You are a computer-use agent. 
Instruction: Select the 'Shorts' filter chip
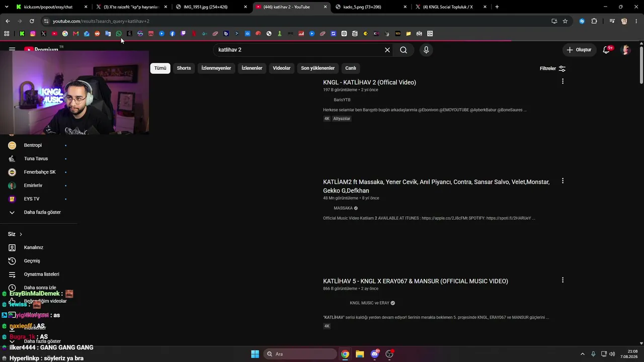point(184,68)
